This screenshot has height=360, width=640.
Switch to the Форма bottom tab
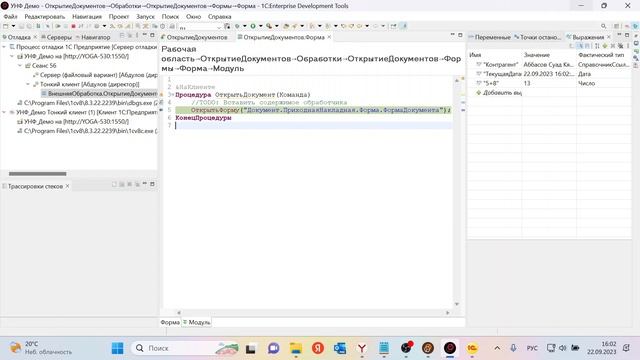(x=170, y=322)
